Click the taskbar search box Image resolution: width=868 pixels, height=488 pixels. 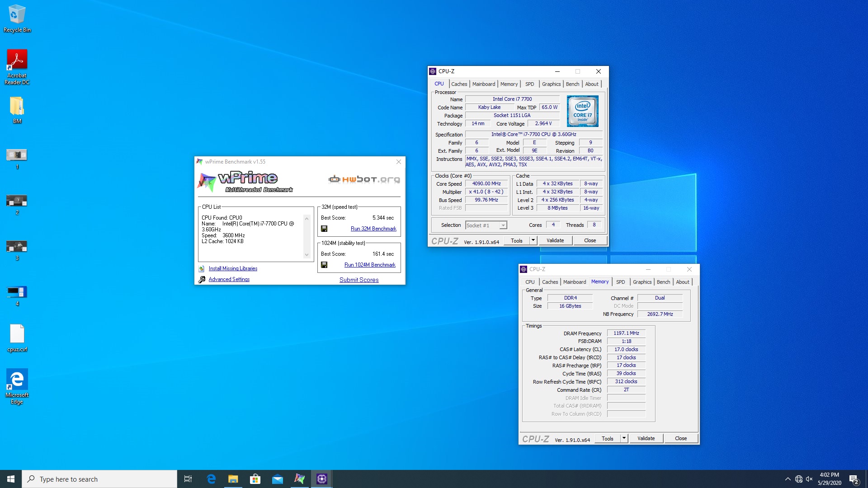coord(99,479)
